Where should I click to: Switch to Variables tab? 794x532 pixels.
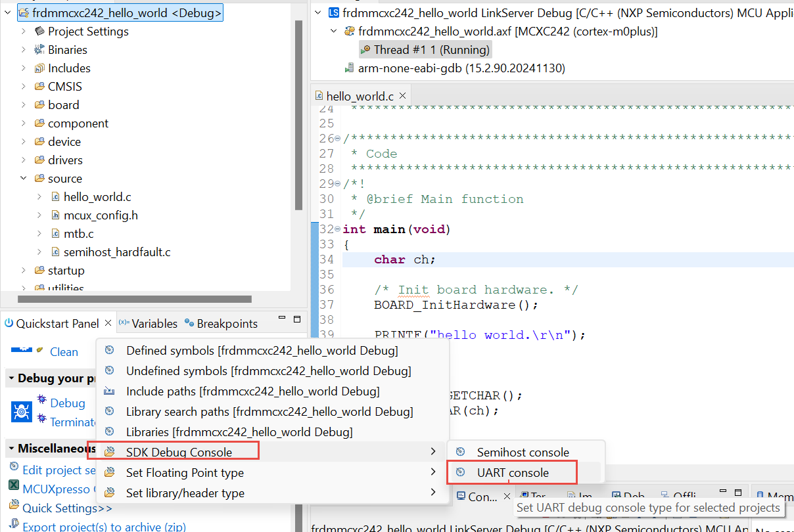154,323
